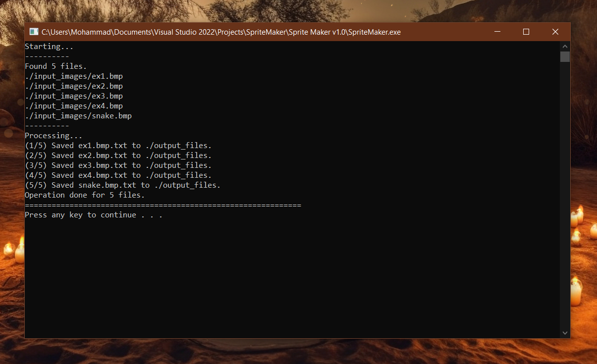Maximize the SpriteMaker console window
Viewport: 597px width, 364px height.
(526, 32)
